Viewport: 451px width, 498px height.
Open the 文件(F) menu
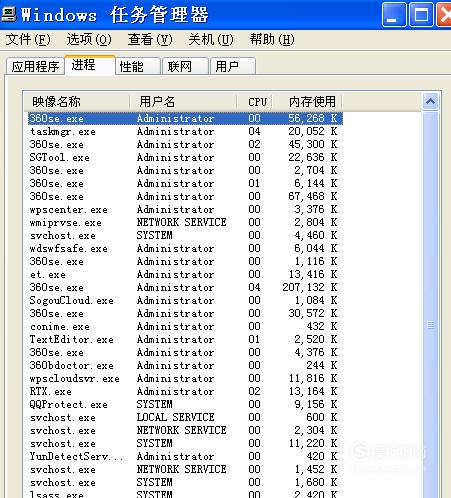pyautogui.click(x=28, y=40)
